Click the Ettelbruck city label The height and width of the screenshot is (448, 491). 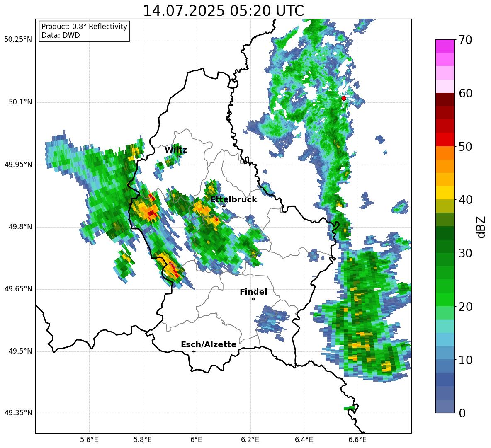click(x=233, y=200)
